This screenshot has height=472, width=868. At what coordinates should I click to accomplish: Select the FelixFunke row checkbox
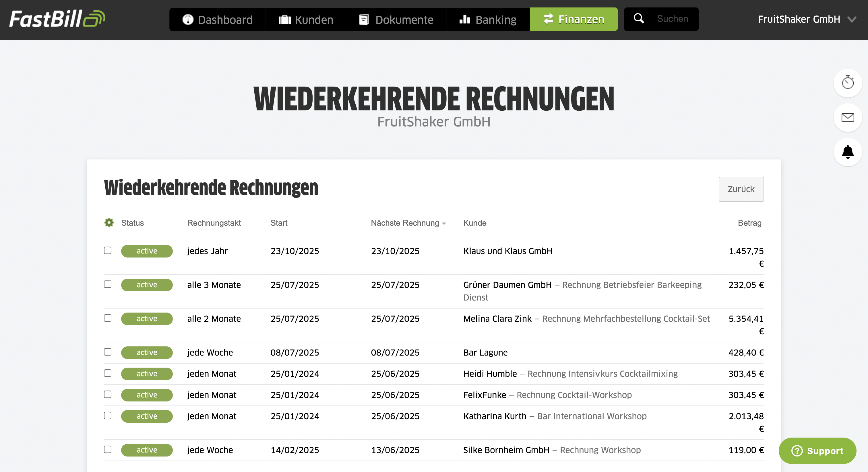pyautogui.click(x=107, y=394)
